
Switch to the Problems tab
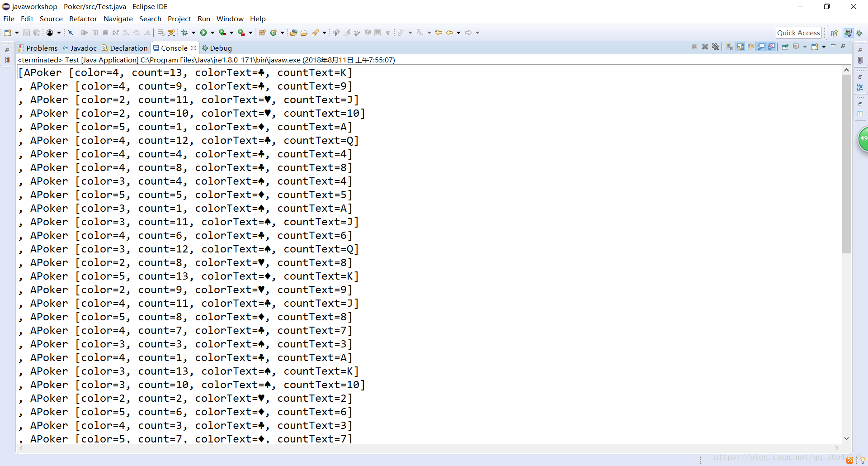pos(38,48)
